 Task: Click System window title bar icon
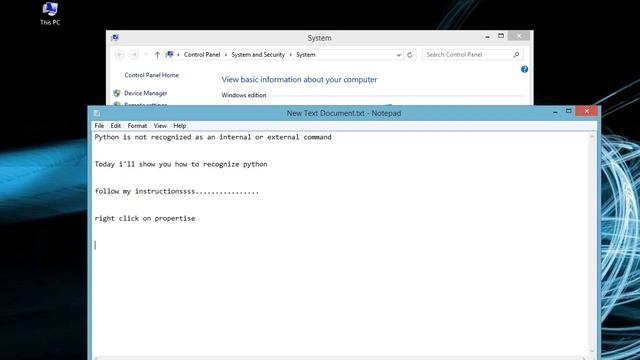pyautogui.click(x=115, y=38)
